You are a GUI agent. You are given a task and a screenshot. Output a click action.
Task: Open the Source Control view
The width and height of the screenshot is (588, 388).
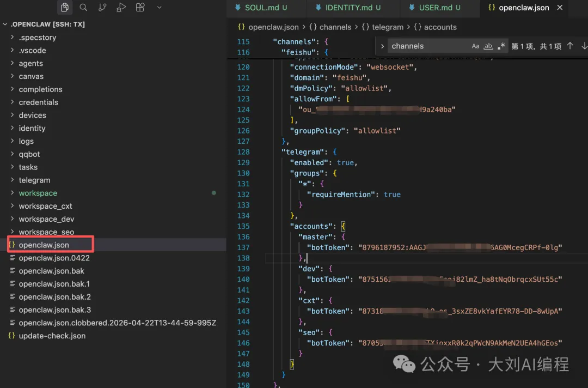102,8
